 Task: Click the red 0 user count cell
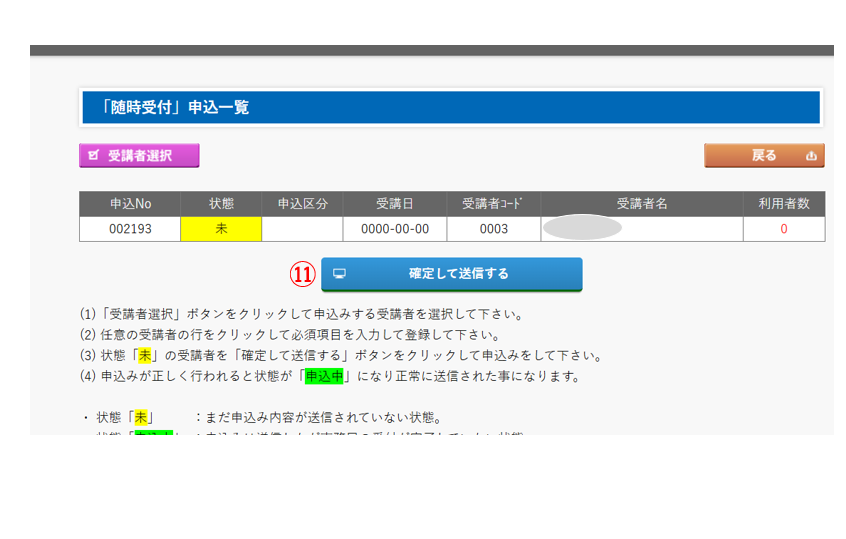(784, 229)
